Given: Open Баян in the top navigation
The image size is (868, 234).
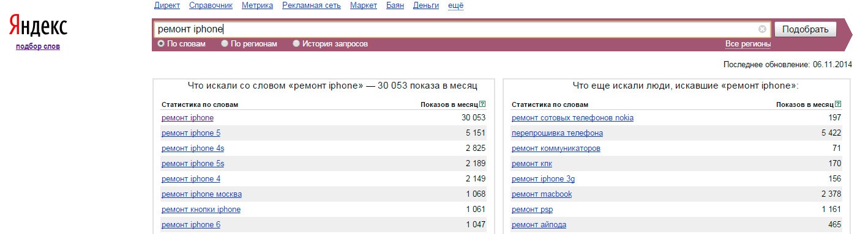Looking at the screenshot, I should coord(395,5).
